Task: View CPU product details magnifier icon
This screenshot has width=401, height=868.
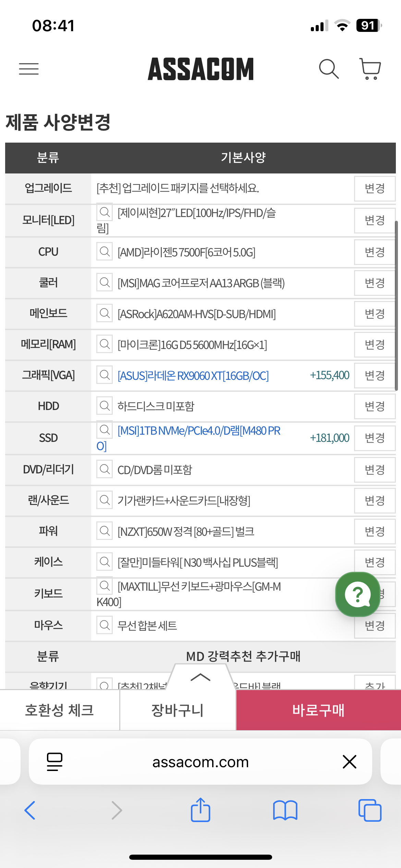Action: pyautogui.click(x=105, y=252)
